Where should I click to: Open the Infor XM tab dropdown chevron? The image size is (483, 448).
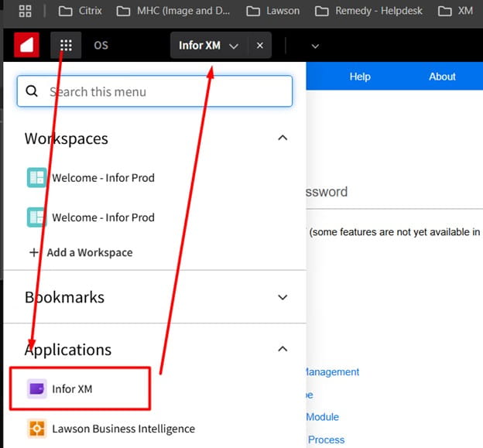[234, 46]
